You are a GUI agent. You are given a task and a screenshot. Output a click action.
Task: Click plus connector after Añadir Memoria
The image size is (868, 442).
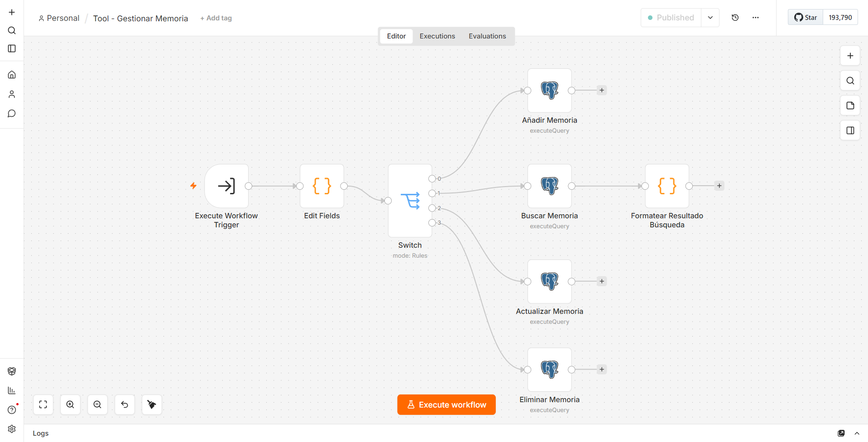(x=602, y=91)
